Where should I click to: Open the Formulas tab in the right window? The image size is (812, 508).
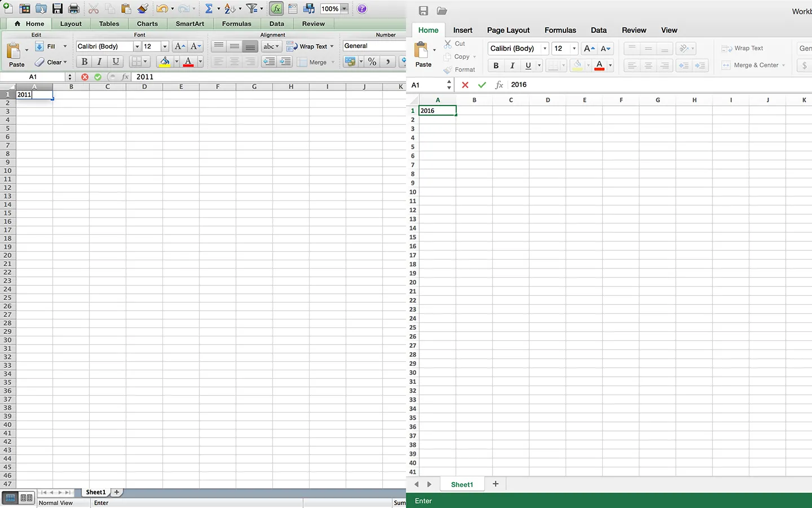(x=560, y=30)
